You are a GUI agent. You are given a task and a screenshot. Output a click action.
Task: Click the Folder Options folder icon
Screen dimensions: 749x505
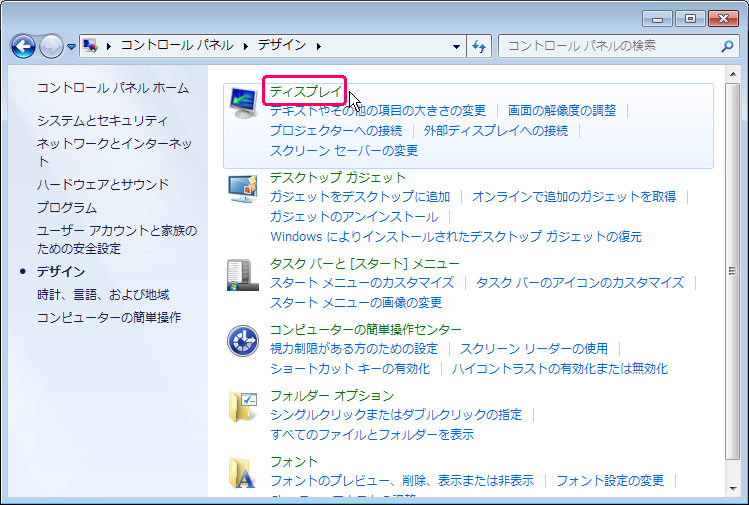tap(243, 407)
